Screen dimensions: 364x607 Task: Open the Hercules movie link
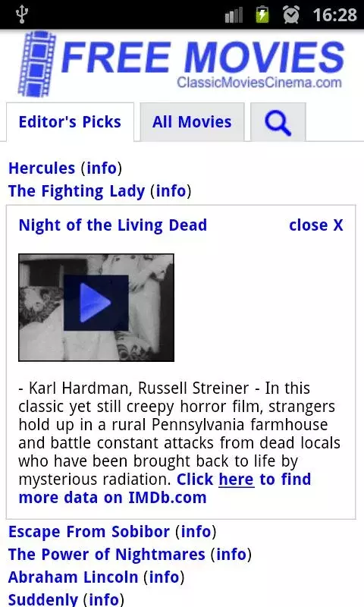click(x=42, y=168)
